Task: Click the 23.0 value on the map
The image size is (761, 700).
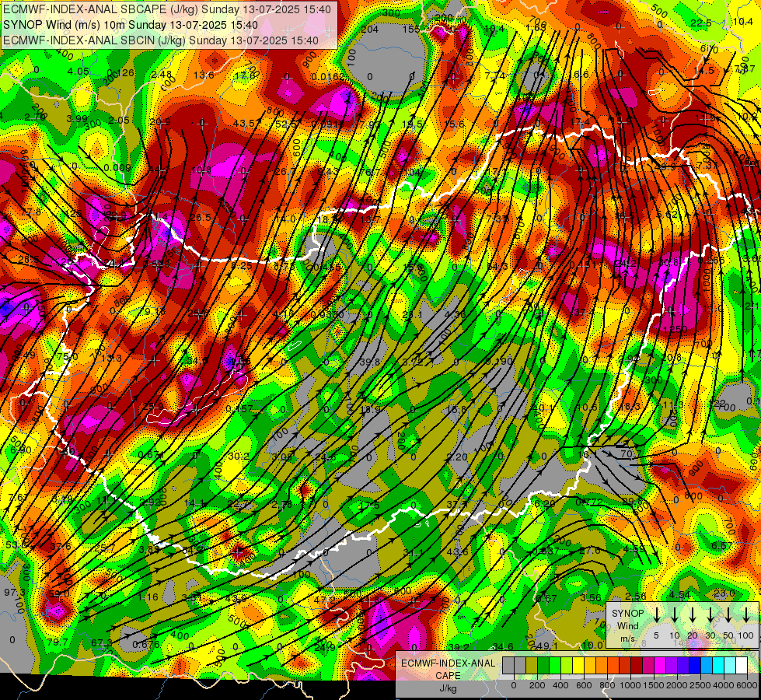Action: pos(724,593)
